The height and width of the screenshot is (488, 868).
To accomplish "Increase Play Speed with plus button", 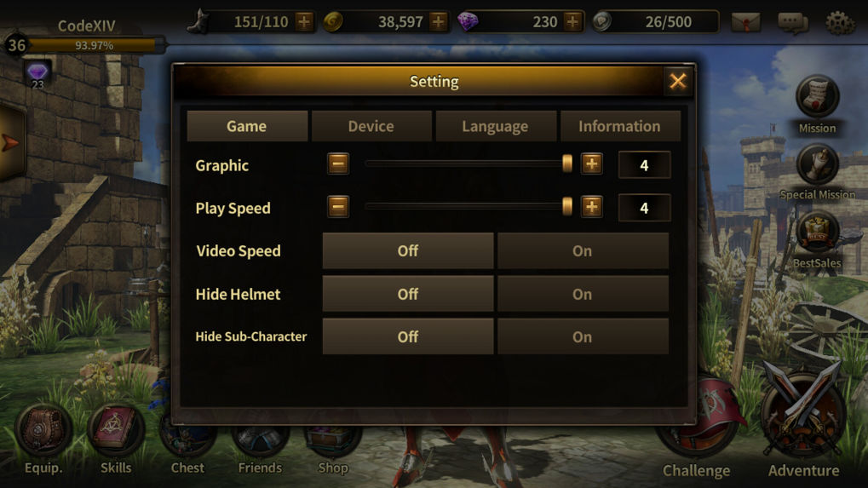I will coord(592,207).
